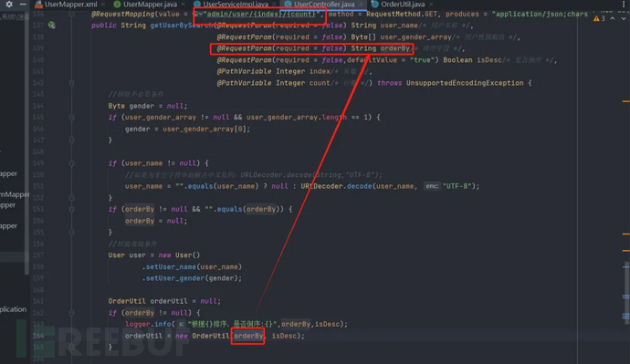Viewport: 630px width, 364px height.
Task: Collapse the method signature fold at line 142
Action: (71, 83)
